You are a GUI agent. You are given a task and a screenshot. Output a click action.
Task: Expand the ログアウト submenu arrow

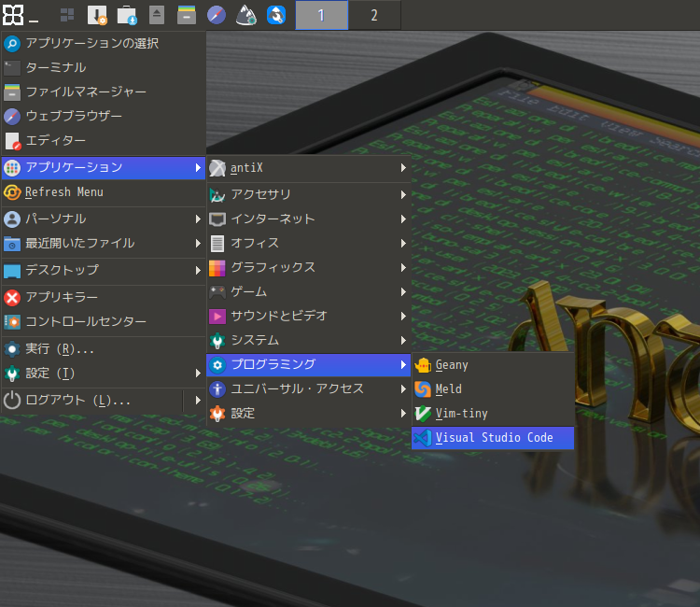pyautogui.click(x=198, y=401)
